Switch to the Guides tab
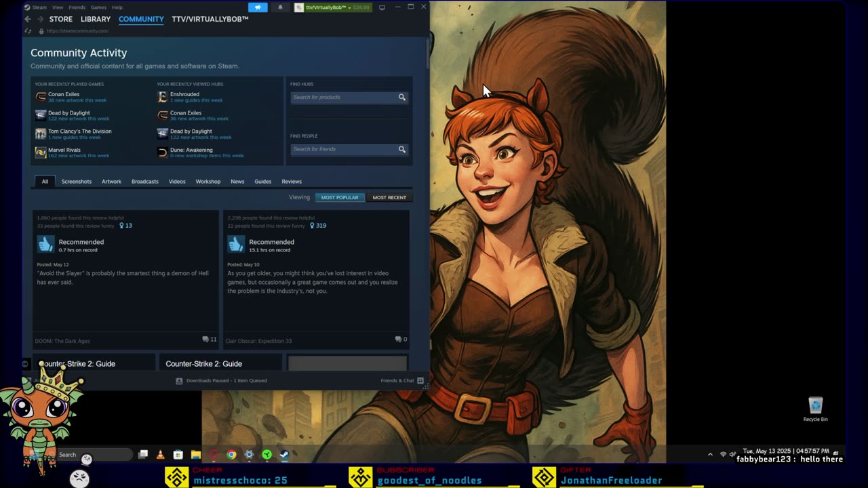 tap(263, 182)
